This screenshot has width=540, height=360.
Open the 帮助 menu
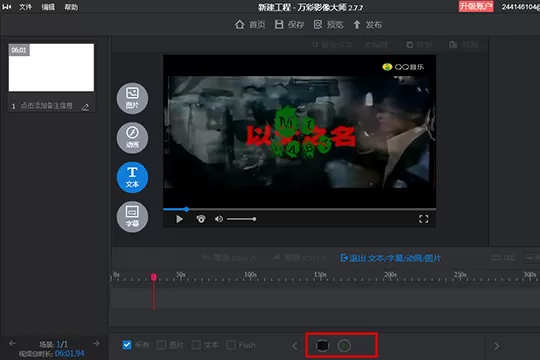tap(71, 7)
